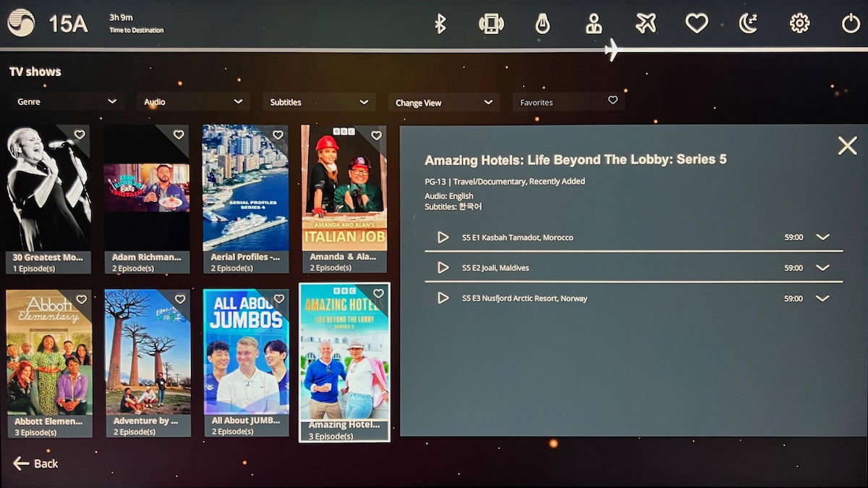Expand details for S5 E3 Nusfjord Arctic Resort
Screen dimensions: 868x488
click(x=822, y=298)
